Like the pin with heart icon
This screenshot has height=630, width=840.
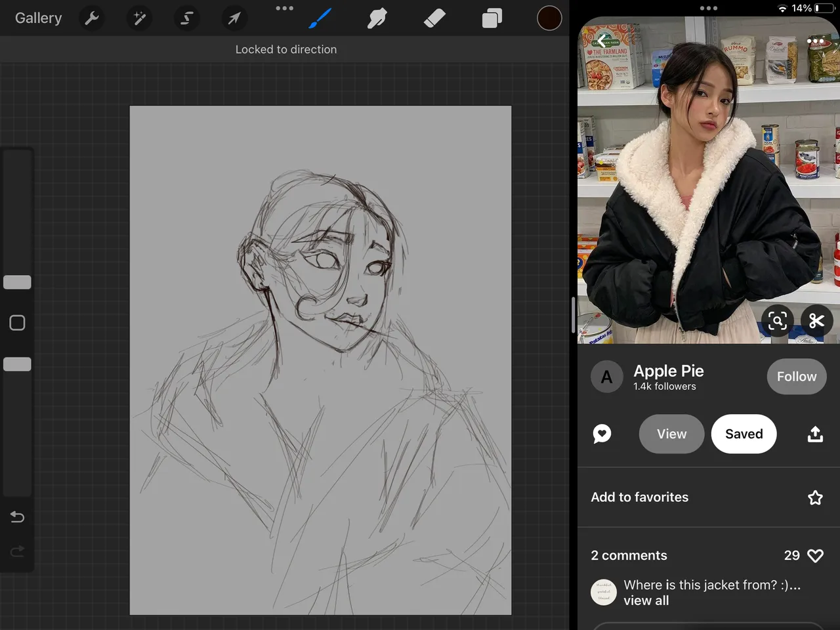(x=815, y=556)
